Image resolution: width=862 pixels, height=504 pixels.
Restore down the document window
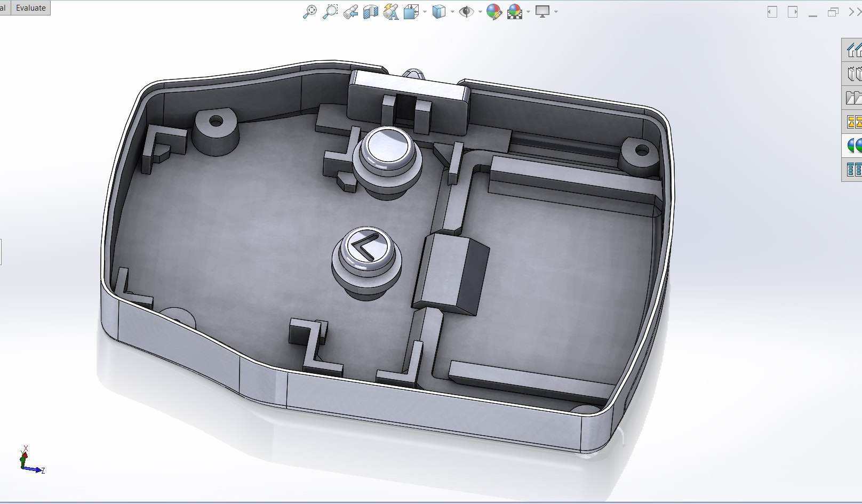point(833,12)
